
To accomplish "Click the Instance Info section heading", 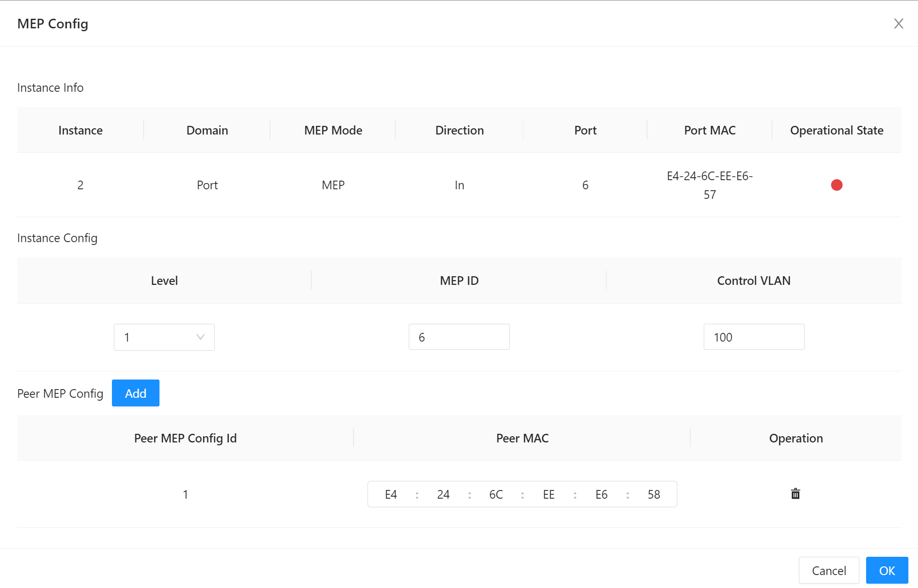I will pos(50,87).
